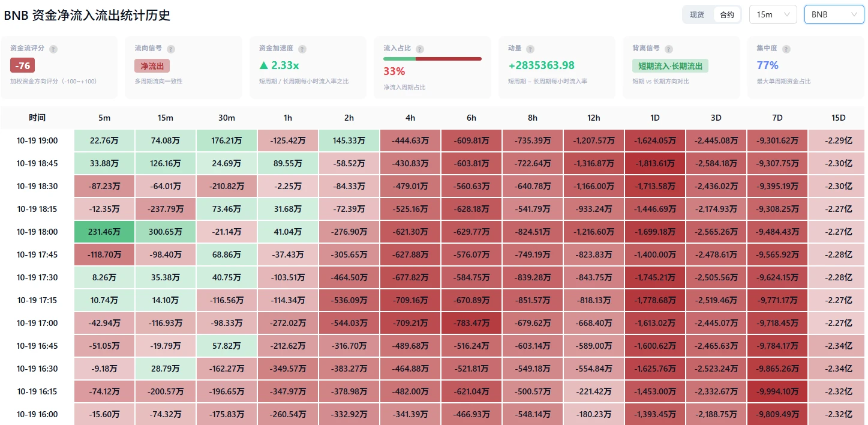Click the -9,994.10万 cell
868x425 pixels.
click(777, 391)
